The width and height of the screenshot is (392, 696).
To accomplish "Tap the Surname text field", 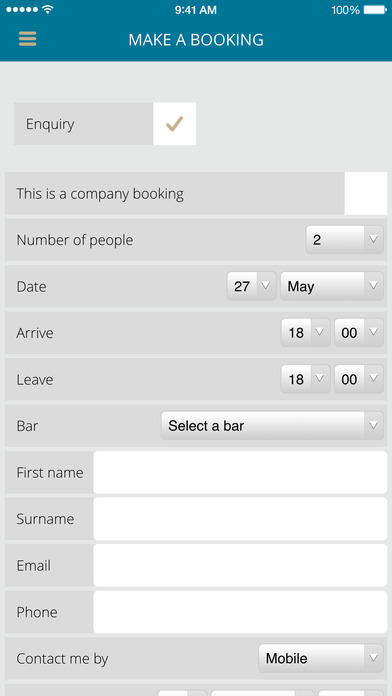I will tap(240, 519).
